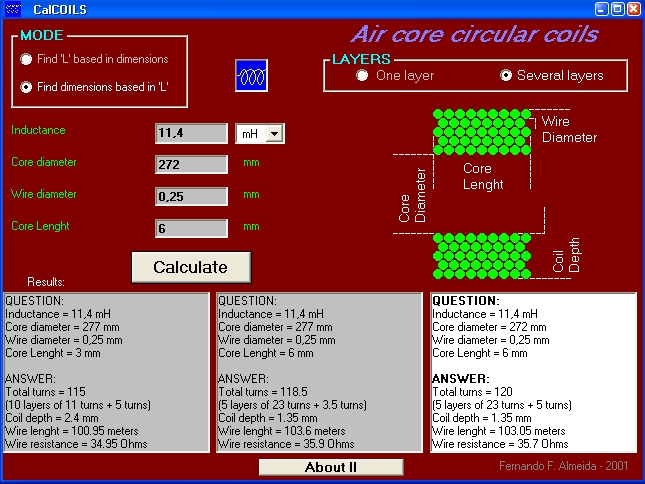Viewport: 645px width, 484px height.
Task: Click "Coil depth = 2.4 mm" text
Action: pyautogui.click(x=52, y=418)
